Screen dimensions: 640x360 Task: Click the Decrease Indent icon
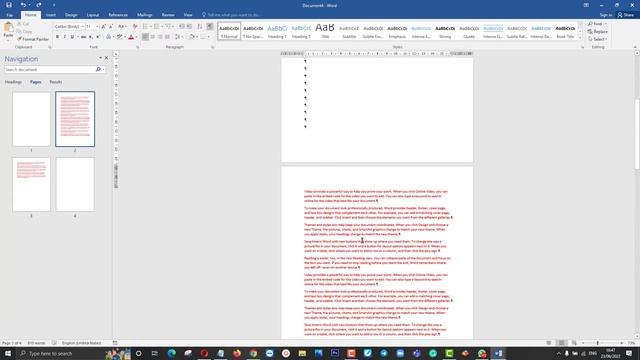pyautogui.click(x=182, y=27)
